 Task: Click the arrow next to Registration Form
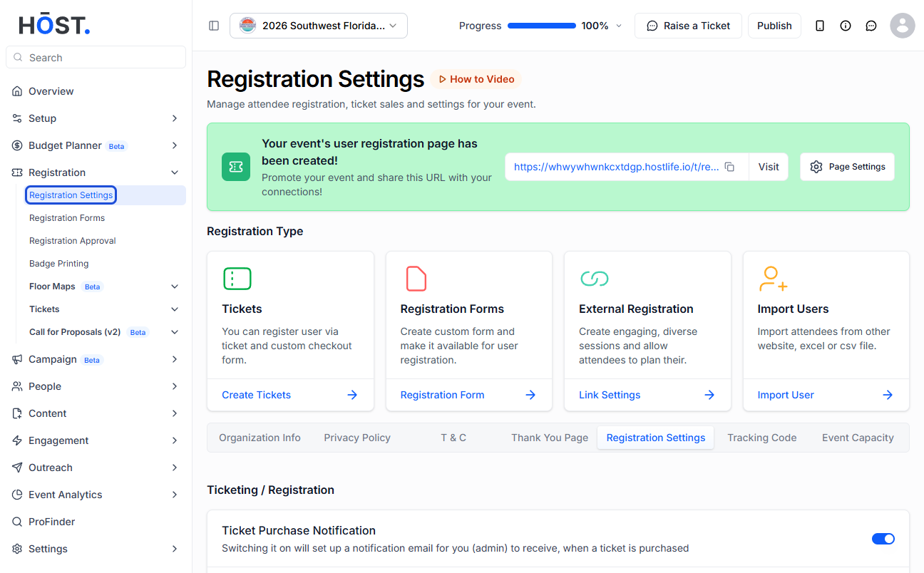(530, 395)
